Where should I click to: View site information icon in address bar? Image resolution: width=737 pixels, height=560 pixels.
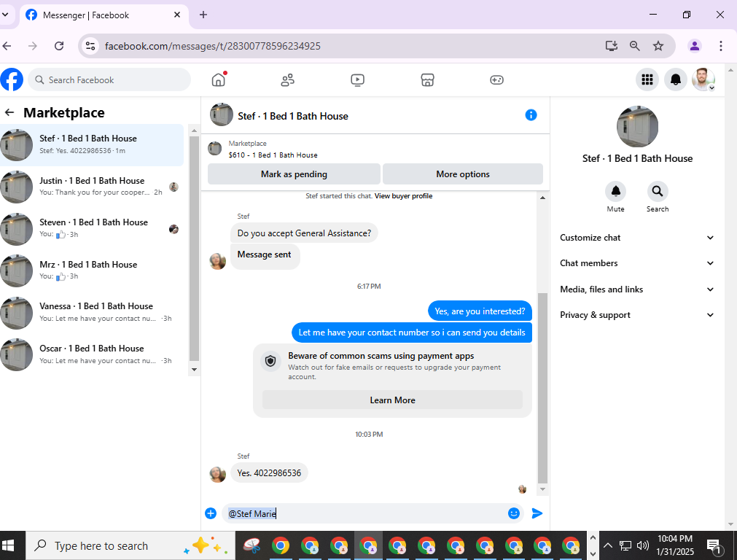point(90,46)
